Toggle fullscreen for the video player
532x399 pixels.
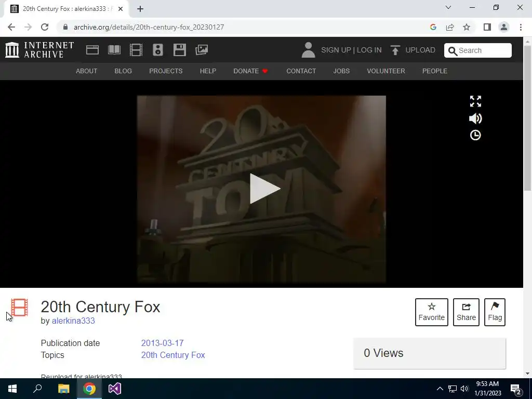click(x=475, y=101)
